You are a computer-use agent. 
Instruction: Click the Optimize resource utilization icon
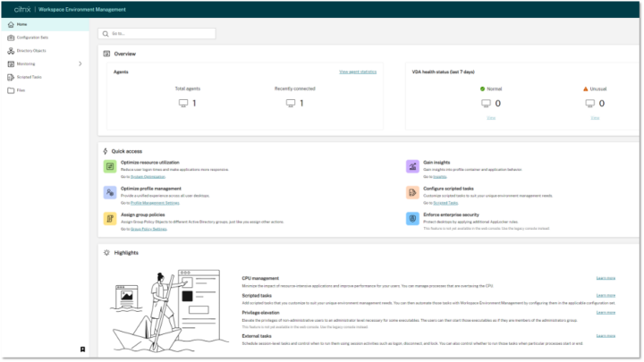[110, 166]
